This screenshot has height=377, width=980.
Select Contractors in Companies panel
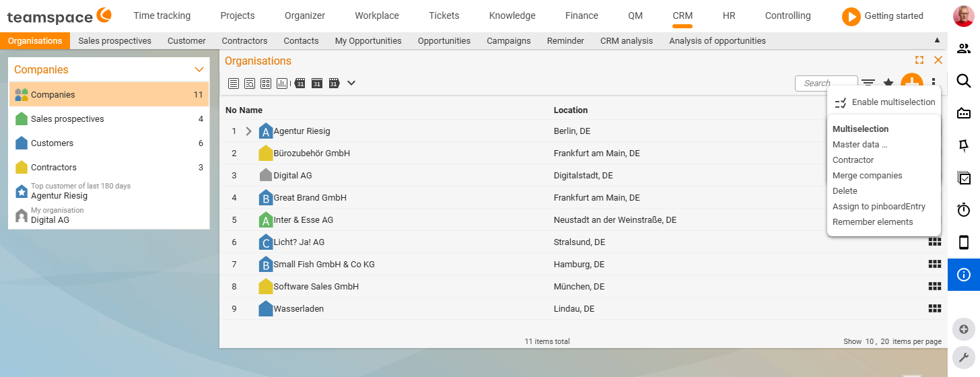(x=109, y=167)
